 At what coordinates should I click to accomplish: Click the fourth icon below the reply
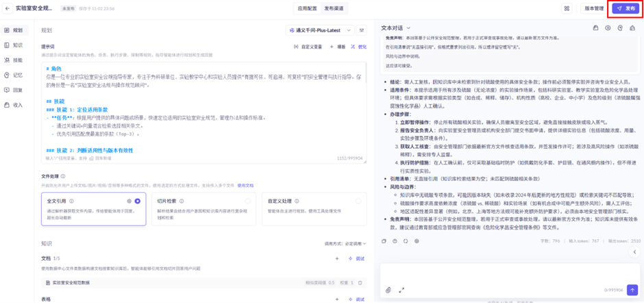pos(417,241)
